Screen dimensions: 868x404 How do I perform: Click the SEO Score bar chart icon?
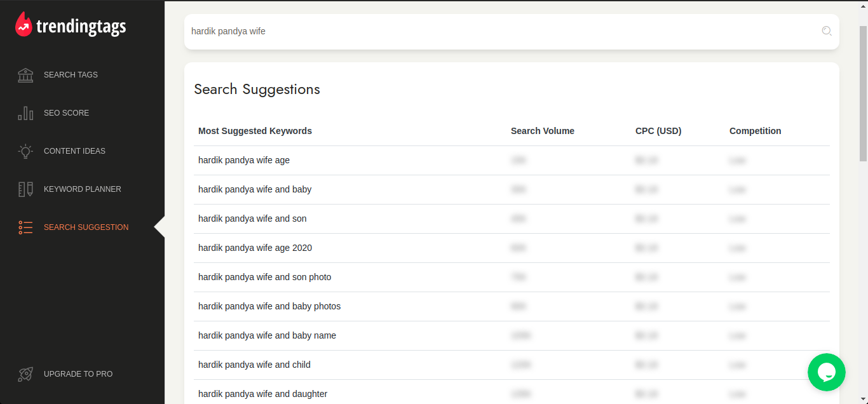pos(25,113)
